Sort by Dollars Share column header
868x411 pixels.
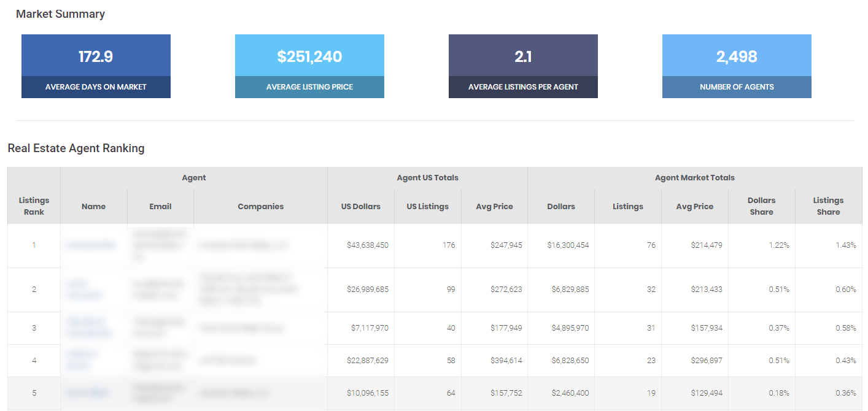click(762, 206)
